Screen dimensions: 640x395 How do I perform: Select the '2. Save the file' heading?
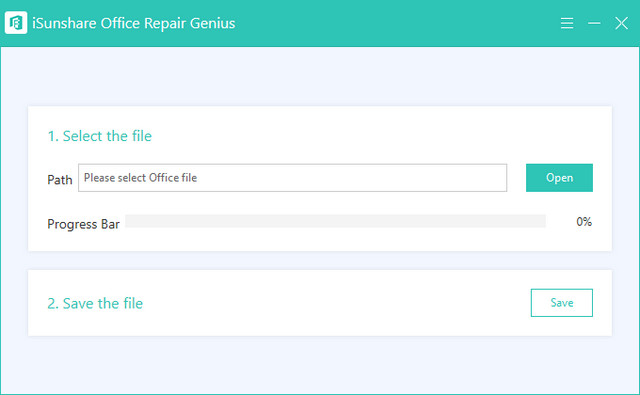tap(95, 303)
